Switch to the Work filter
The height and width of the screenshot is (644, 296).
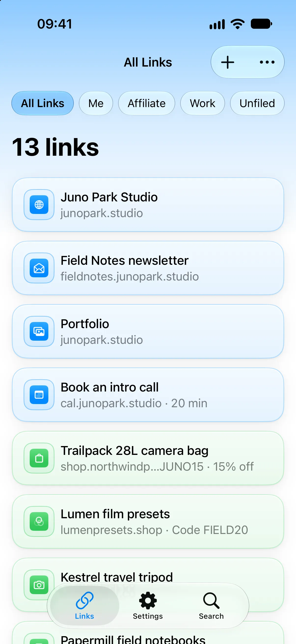[202, 103]
